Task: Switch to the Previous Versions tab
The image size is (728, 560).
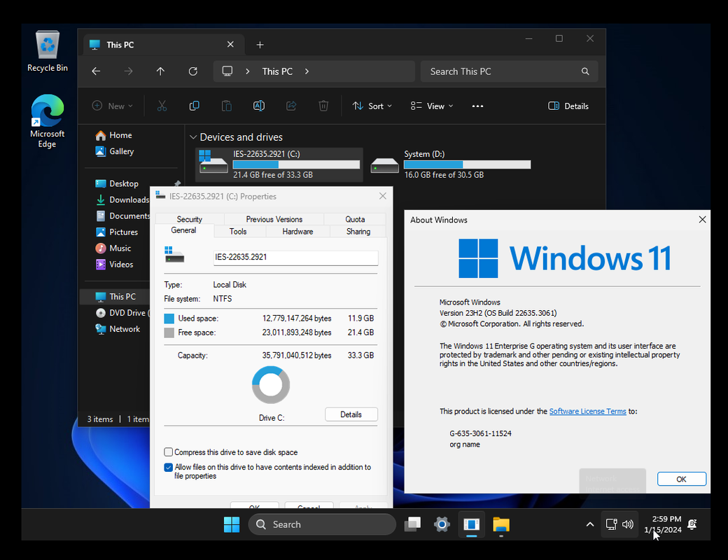Action: [x=274, y=219]
